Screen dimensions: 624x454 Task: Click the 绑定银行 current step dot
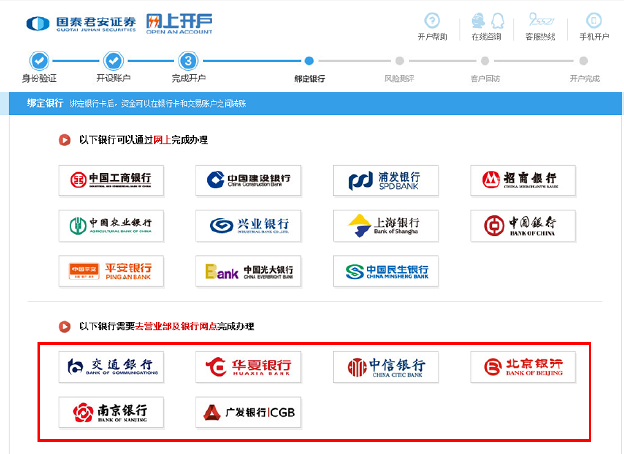pos(309,61)
